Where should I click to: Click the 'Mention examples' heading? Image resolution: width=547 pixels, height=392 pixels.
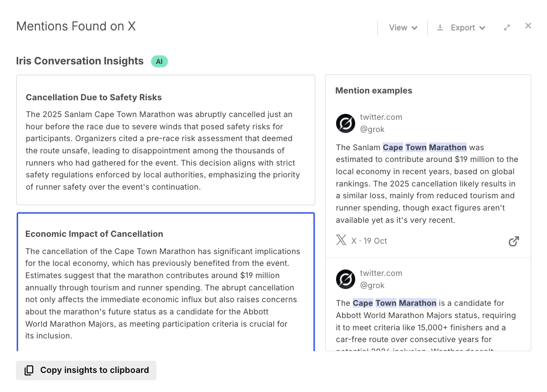(x=374, y=91)
